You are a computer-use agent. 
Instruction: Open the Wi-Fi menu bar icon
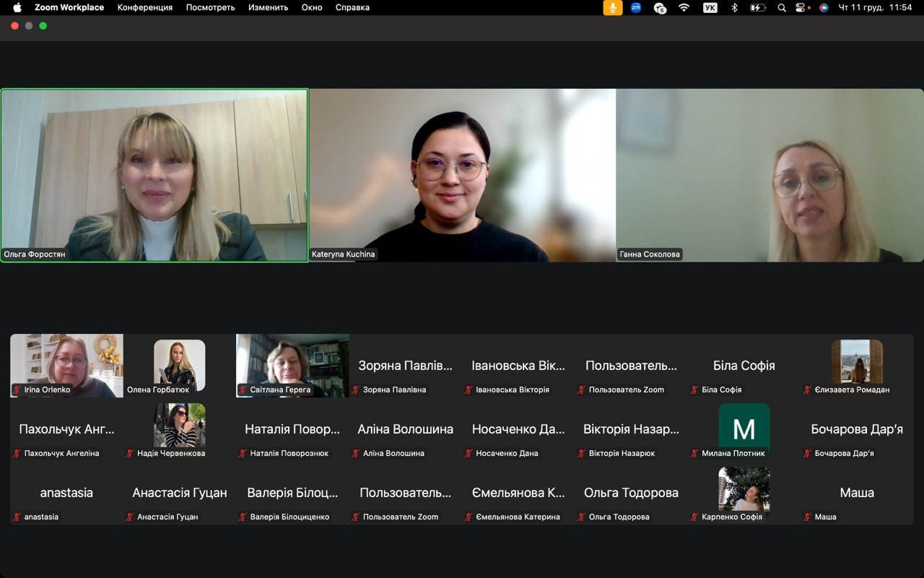pos(684,7)
